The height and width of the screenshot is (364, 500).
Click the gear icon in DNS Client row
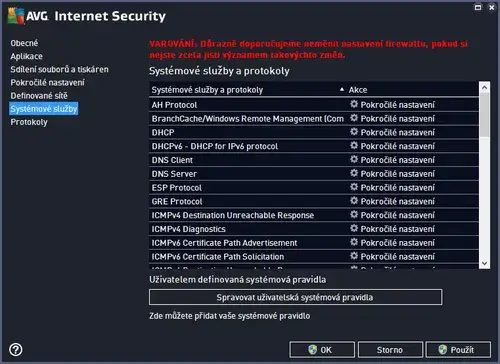[354, 159]
